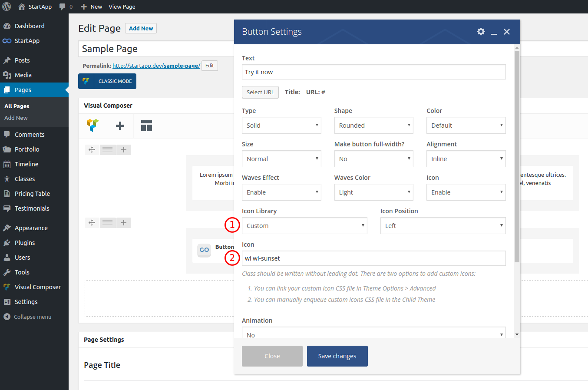Open Make button full-width dropdown
Image resolution: width=588 pixels, height=390 pixels.
pos(373,159)
